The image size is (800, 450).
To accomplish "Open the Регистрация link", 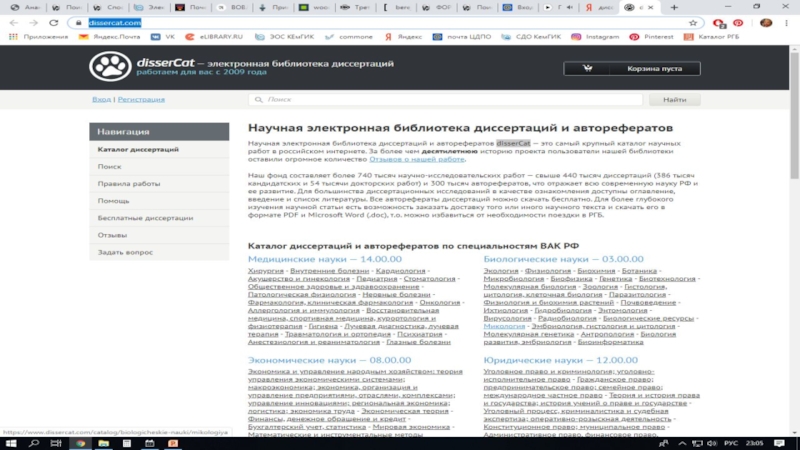I will click(141, 100).
